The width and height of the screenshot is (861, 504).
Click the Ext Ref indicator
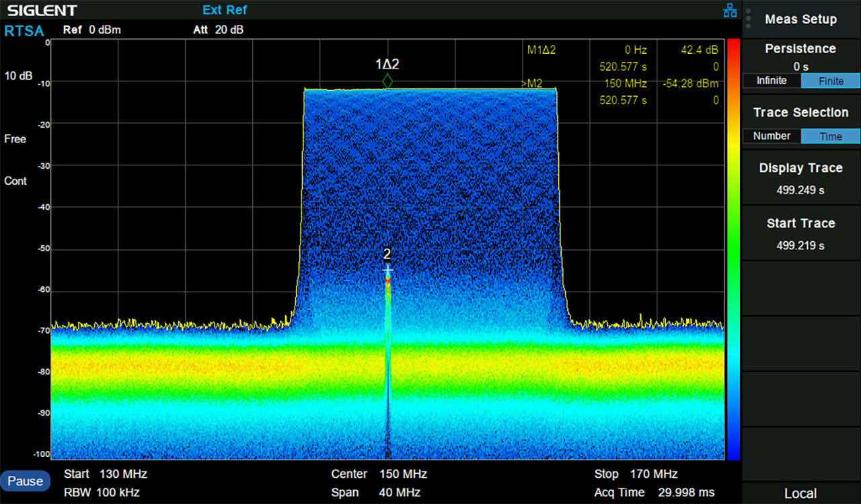(x=225, y=9)
